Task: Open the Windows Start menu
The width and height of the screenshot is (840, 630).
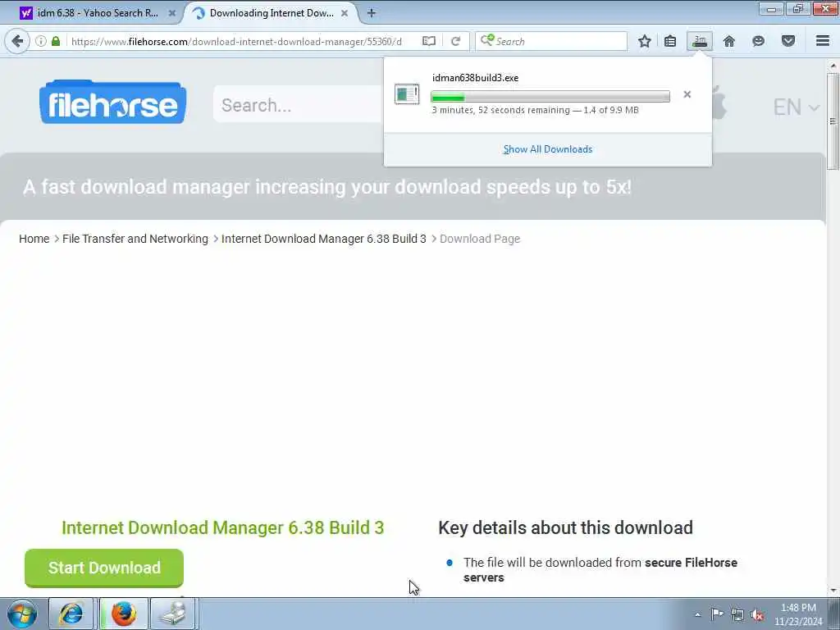Action: click(x=22, y=614)
